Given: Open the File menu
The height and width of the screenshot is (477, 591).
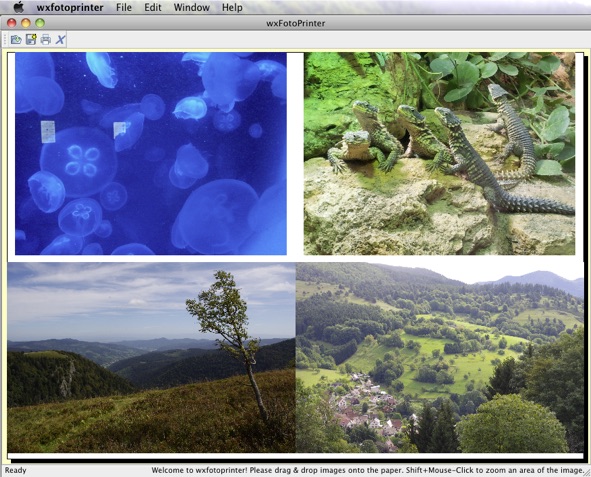Looking at the screenshot, I should tap(124, 7).
